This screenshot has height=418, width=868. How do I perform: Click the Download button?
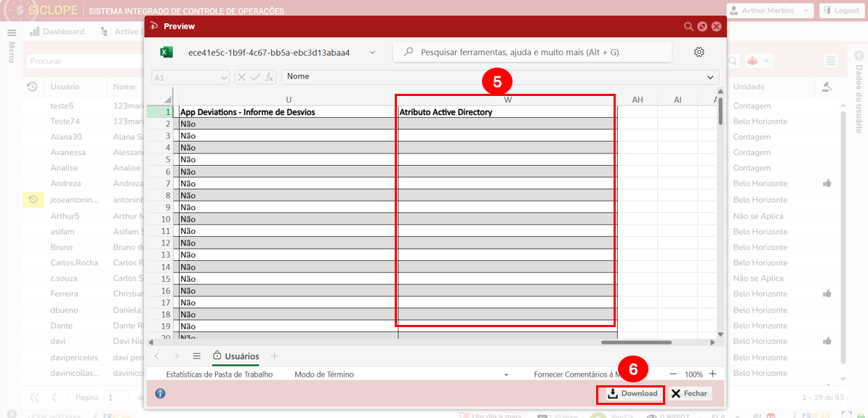[x=631, y=393]
